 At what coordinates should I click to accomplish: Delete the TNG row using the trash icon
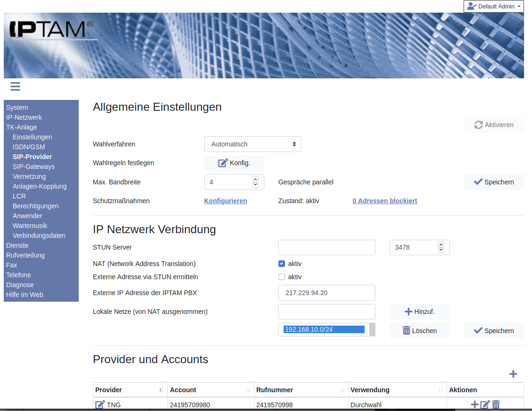[496, 404]
